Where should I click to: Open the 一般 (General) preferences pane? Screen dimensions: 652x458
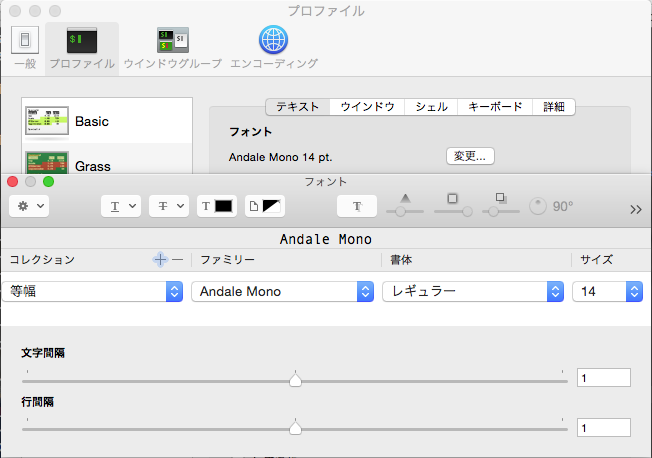[x=25, y=46]
